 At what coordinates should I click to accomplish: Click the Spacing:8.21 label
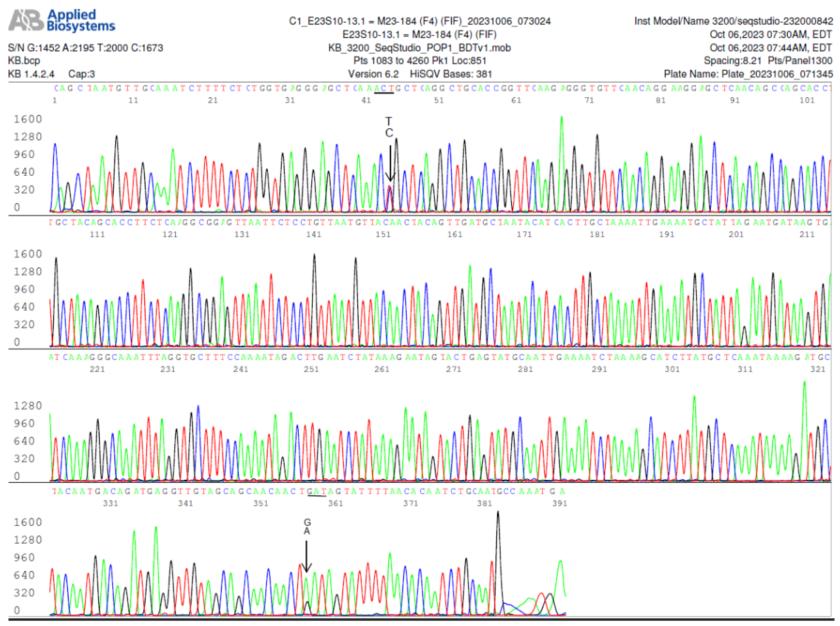pyautogui.click(x=732, y=61)
